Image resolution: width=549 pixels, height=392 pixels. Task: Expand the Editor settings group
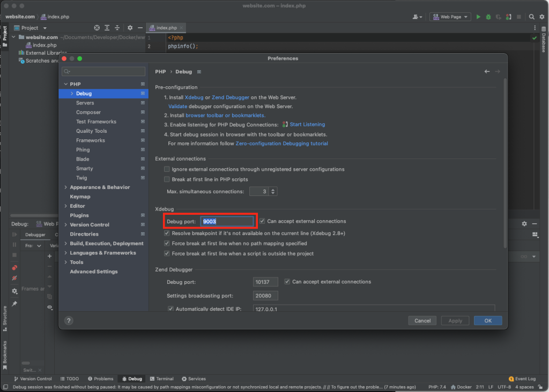pos(66,206)
